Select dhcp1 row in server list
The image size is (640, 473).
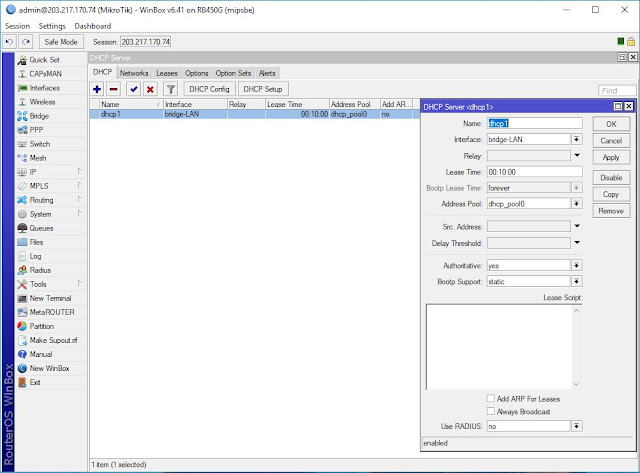point(255,114)
